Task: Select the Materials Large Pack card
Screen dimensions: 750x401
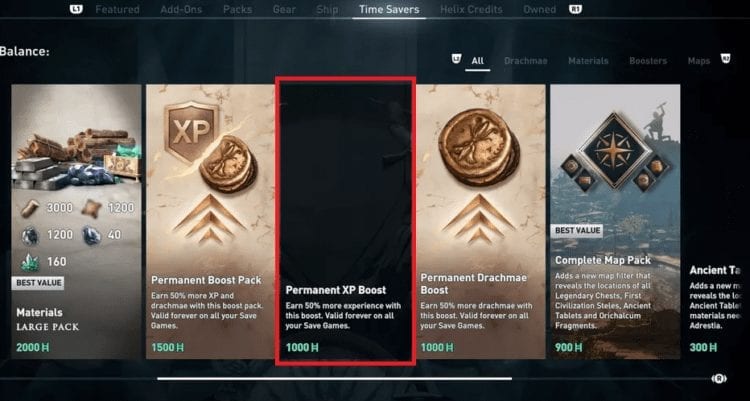Action: click(77, 222)
